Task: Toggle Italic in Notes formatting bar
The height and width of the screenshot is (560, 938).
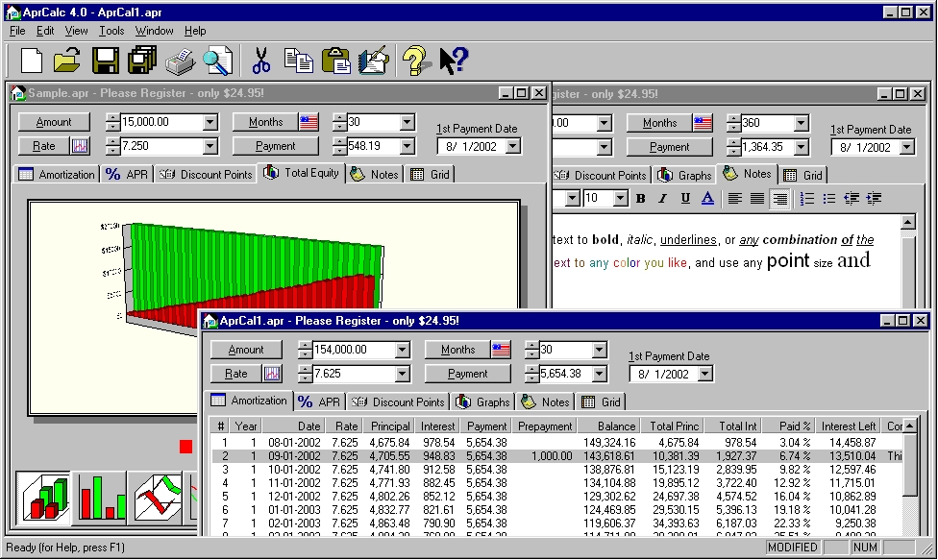Action: (663, 199)
